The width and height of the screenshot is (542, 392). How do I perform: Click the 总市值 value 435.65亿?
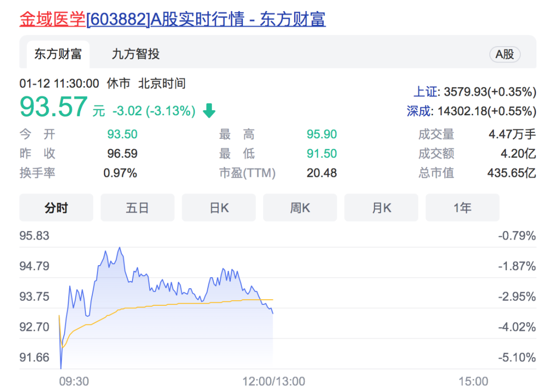click(x=511, y=172)
